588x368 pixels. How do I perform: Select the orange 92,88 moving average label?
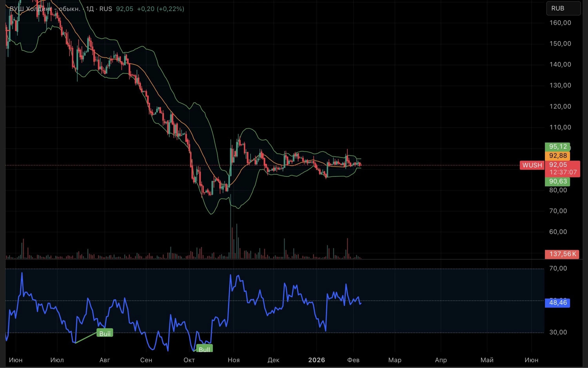(x=557, y=156)
